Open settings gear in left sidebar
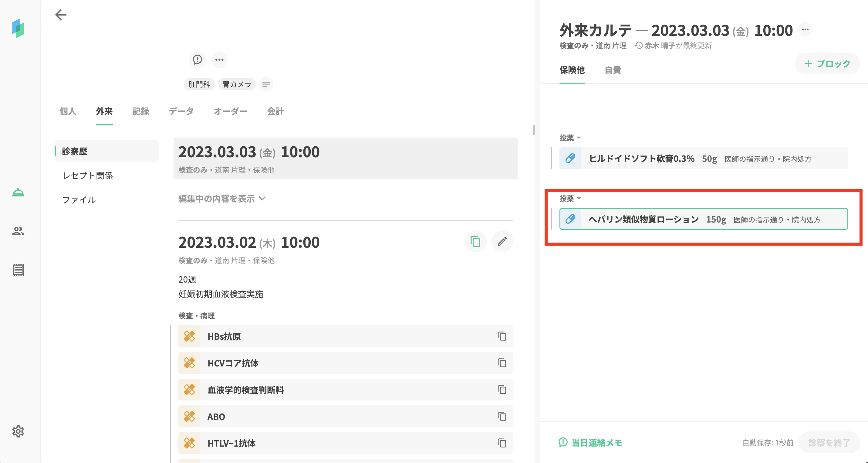 pos(18,431)
